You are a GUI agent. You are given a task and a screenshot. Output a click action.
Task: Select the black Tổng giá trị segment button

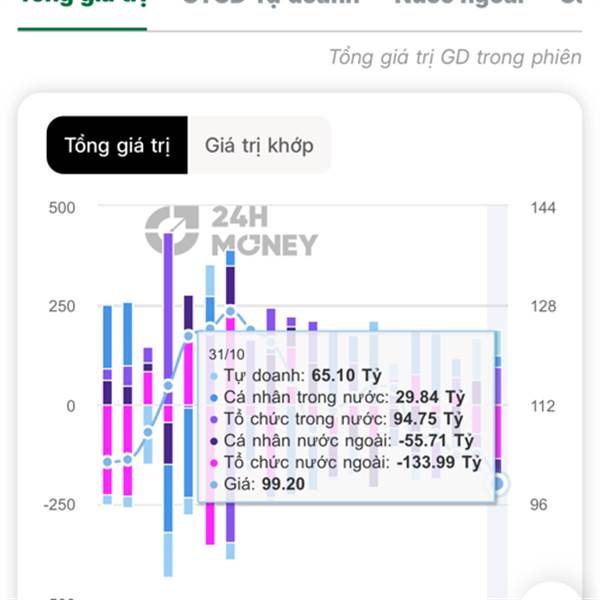coord(117,146)
